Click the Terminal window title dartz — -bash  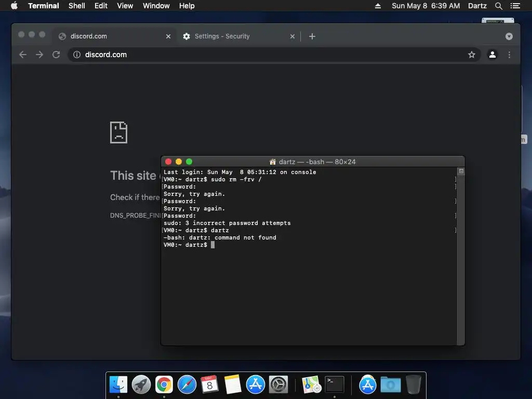pos(312,162)
